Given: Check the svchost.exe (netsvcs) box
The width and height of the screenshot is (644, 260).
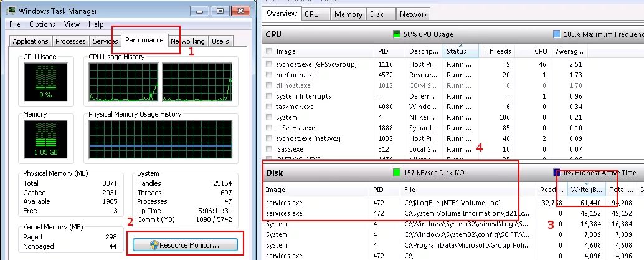Looking at the screenshot, I should coord(268,138).
